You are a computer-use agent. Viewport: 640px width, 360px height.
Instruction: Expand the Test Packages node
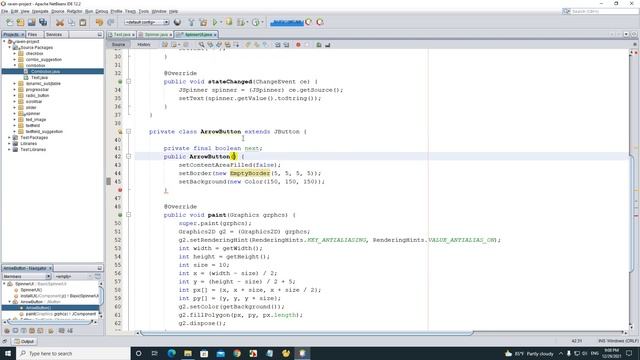(10, 138)
